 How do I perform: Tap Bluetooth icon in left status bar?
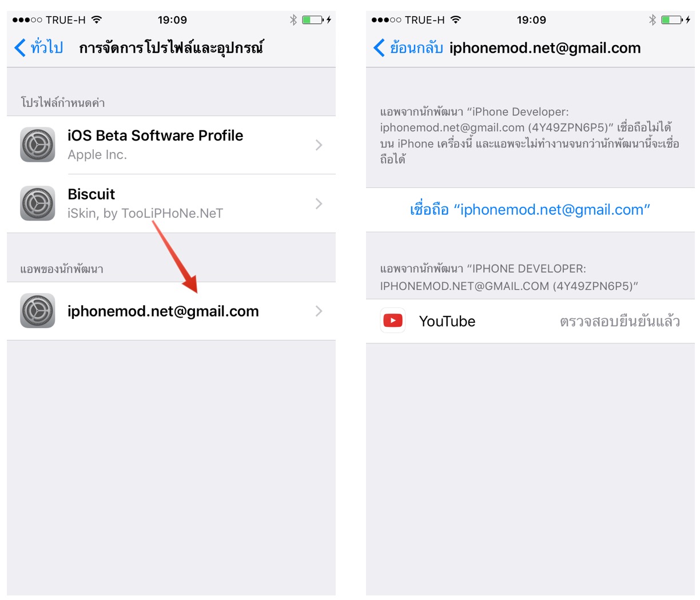pyautogui.click(x=293, y=20)
